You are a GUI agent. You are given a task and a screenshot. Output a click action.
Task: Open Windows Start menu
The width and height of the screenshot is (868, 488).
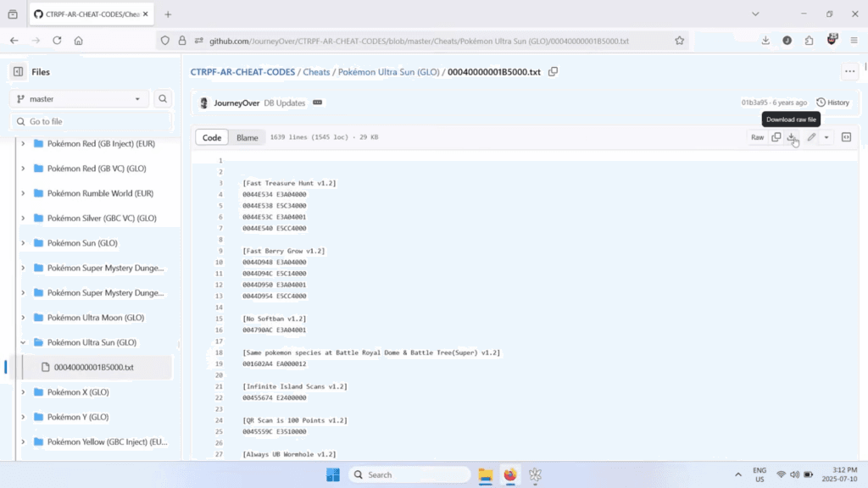333,474
